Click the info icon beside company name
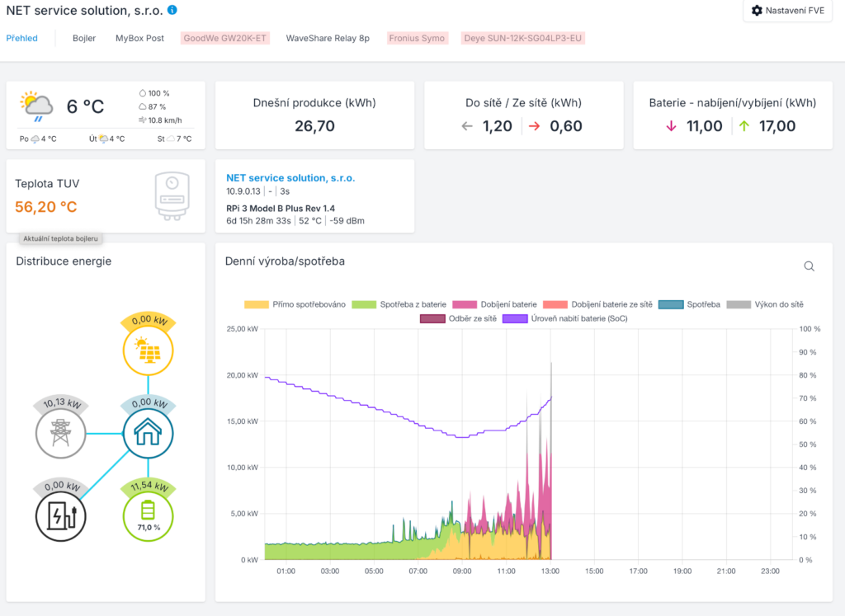 click(x=172, y=10)
